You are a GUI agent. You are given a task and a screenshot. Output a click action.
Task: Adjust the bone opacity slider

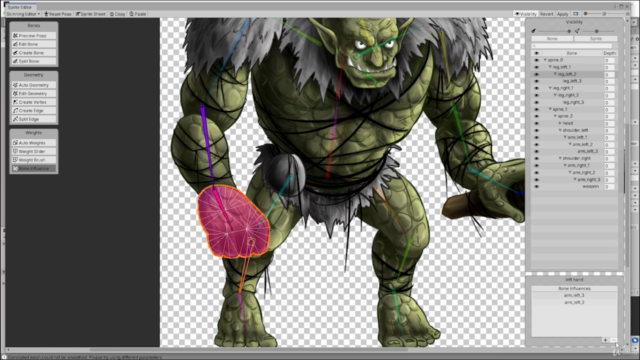coord(554,31)
